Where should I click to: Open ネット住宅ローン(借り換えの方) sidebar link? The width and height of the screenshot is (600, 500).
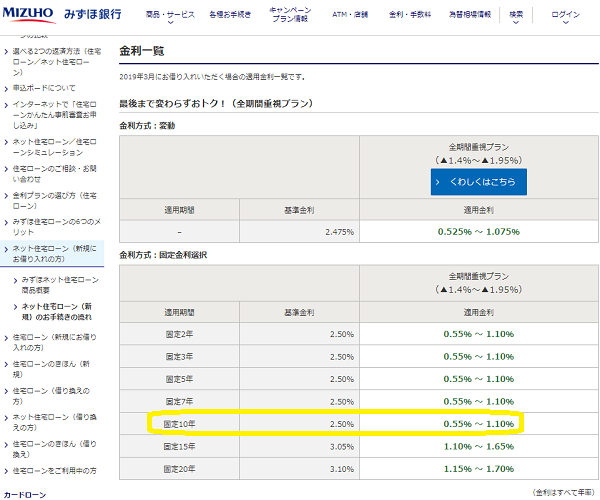[55, 422]
